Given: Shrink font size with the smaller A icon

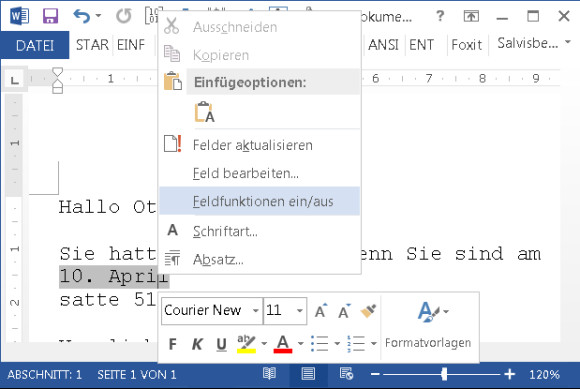Looking at the screenshot, I should coord(344,311).
